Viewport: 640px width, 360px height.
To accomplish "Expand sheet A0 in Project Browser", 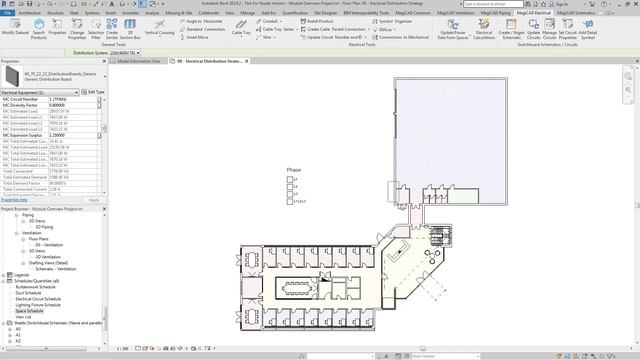I will coord(10,329).
